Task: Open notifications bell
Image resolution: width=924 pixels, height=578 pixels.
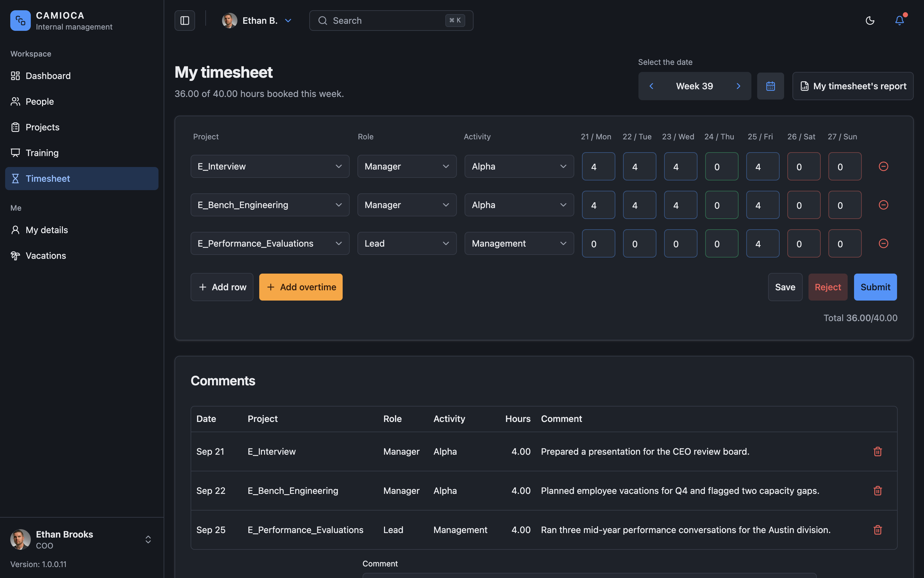Action: click(x=900, y=21)
